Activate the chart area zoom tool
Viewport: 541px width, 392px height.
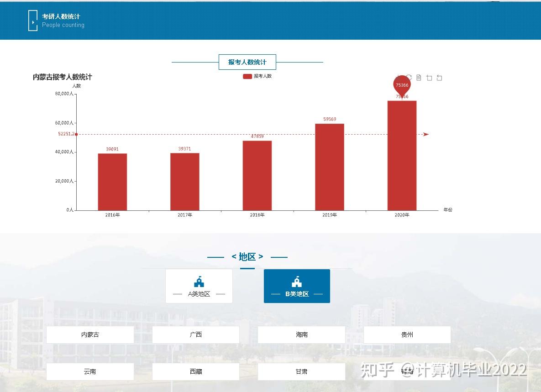(x=429, y=78)
